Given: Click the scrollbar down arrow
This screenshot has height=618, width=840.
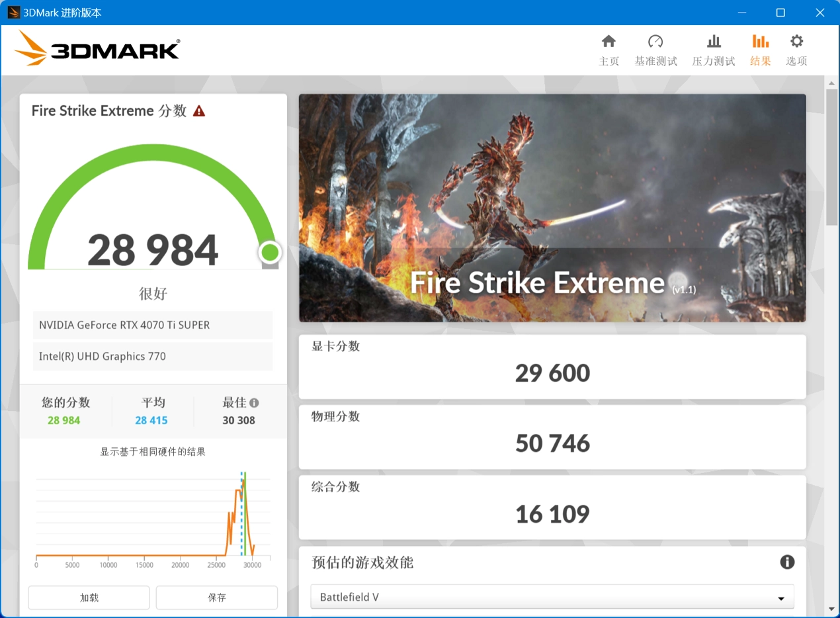Looking at the screenshot, I should (832, 609).
